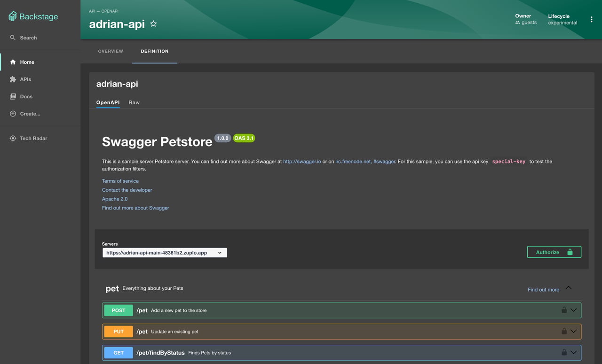This screenshot has height=364, width=602.
Task: Select the OpenAPI tab
Action: pyautogui.click(x=108, y=102)
